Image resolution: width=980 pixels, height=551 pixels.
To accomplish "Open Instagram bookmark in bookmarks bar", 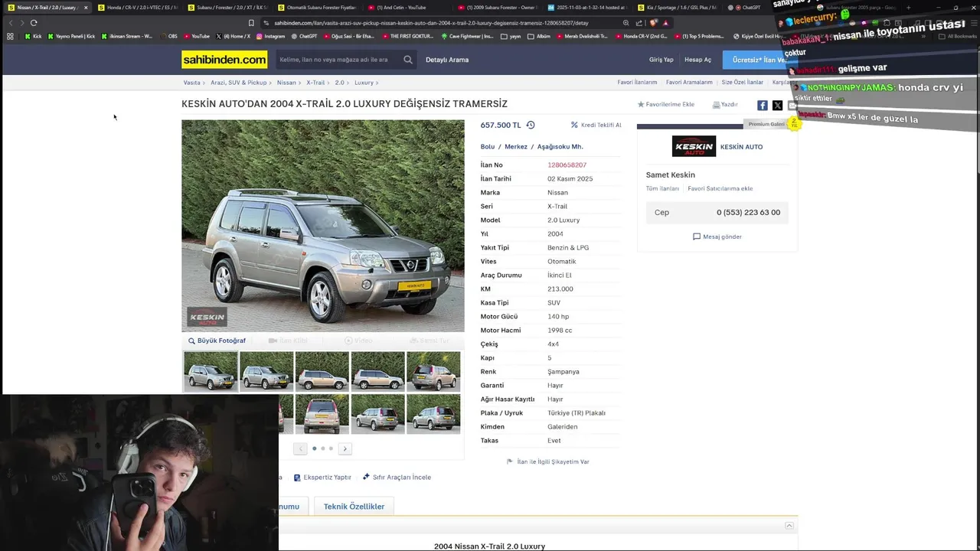I will [270, 36].
